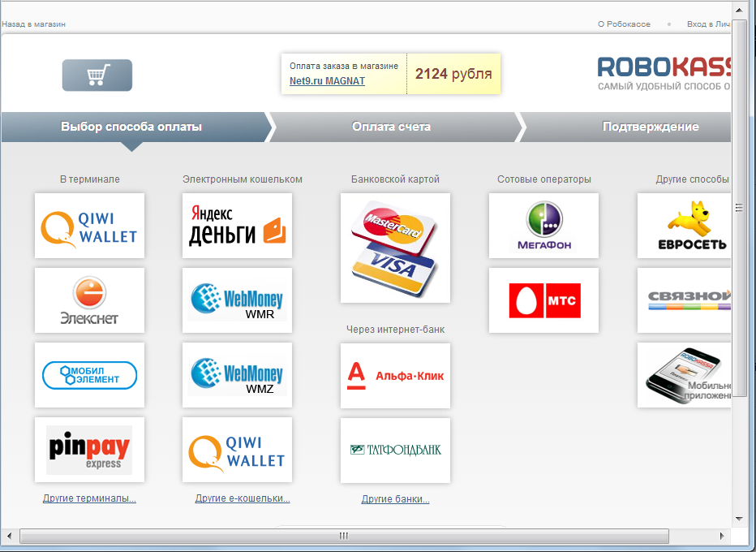Pay via МегаФон mobile operator
756x552 pixels.
click(543, 226)
